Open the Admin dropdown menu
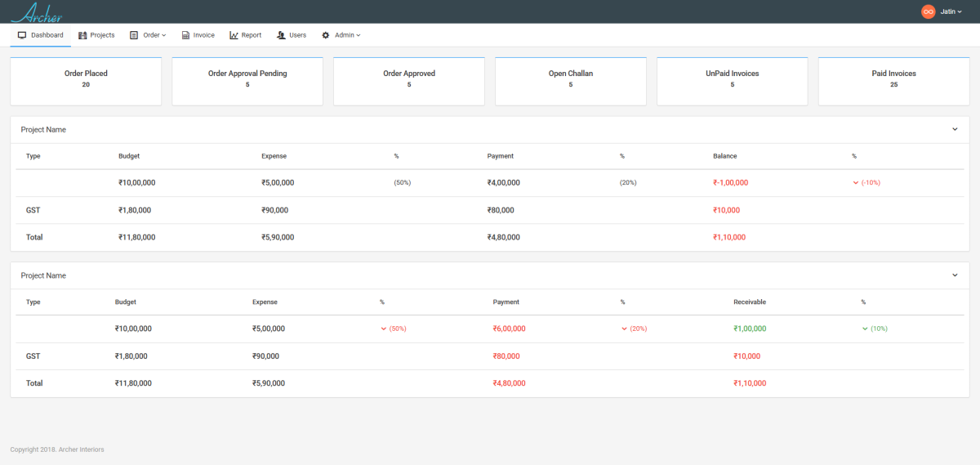Screen dimensions: 980x465 coord(347,35)
